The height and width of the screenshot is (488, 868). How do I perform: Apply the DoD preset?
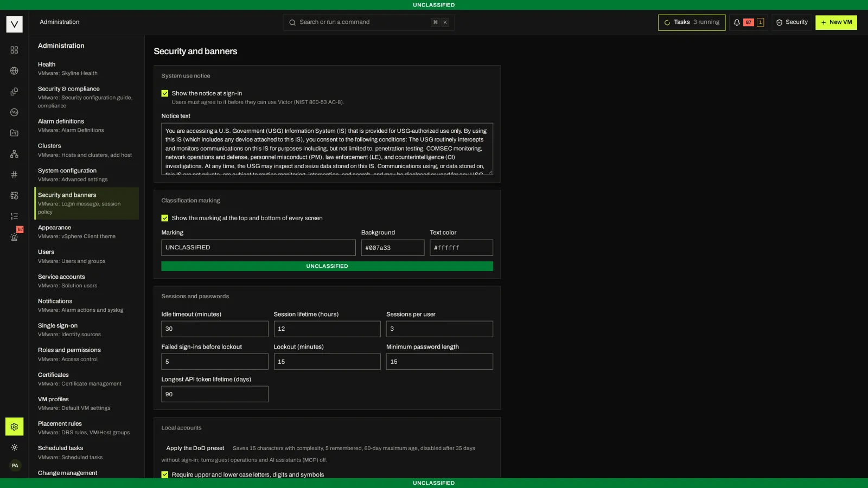coord(195,448)
